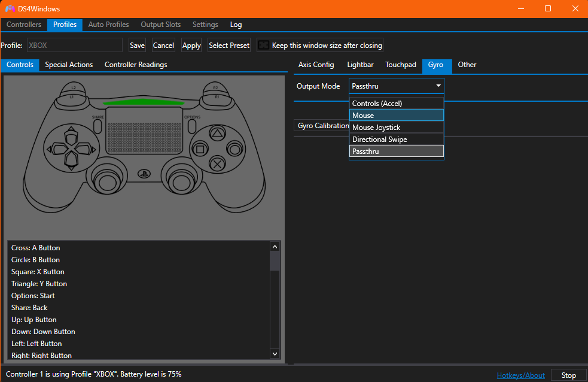Open the Special Actions tab

pyautogui.click(x=69, y=65)
